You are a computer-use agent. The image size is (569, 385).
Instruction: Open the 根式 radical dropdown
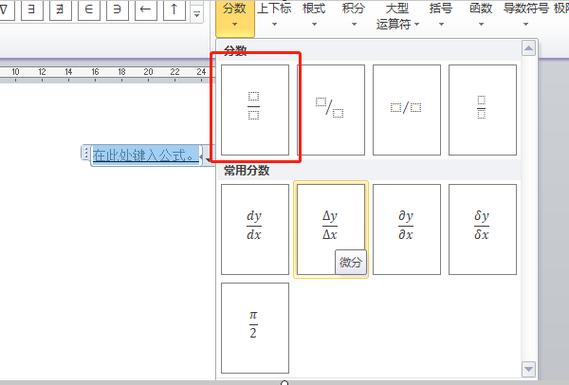[314, 16]
